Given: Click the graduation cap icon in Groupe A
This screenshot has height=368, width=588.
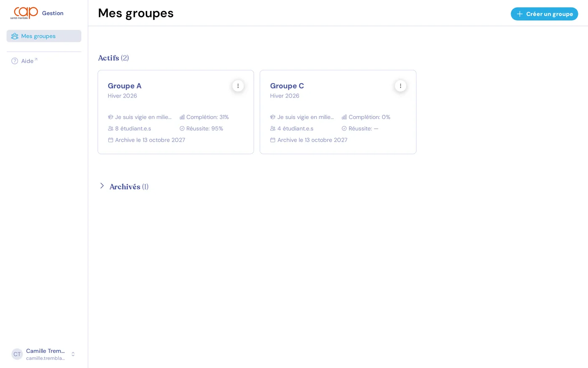Looking at the screenshot, I should click(110, 117).
